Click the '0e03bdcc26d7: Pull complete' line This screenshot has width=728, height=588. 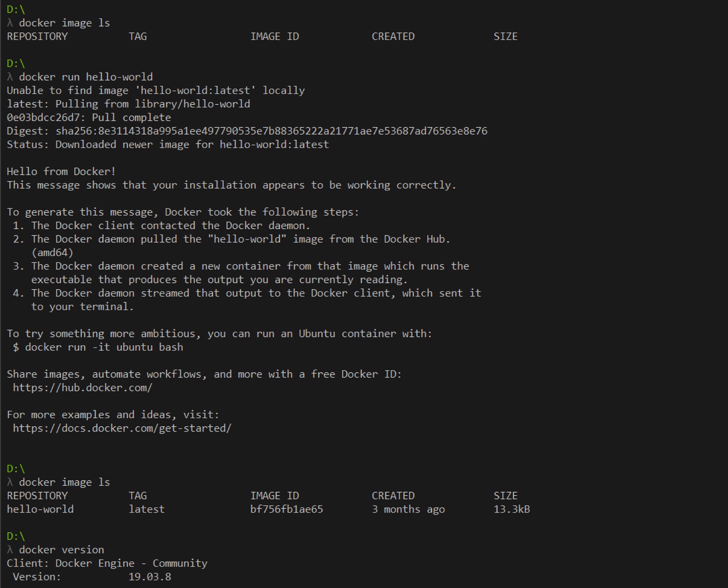[x=88, y=118]
